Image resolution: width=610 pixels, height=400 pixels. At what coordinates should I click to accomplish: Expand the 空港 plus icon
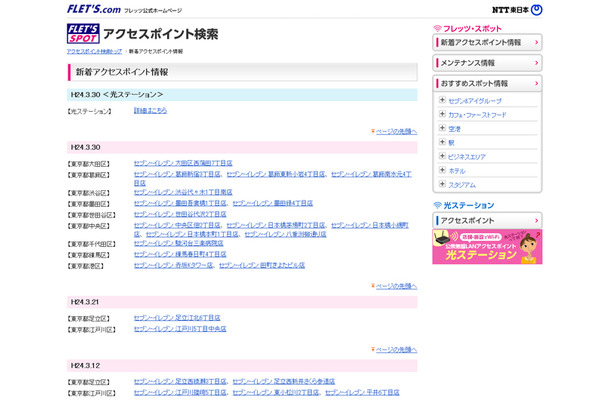[442, 128]
